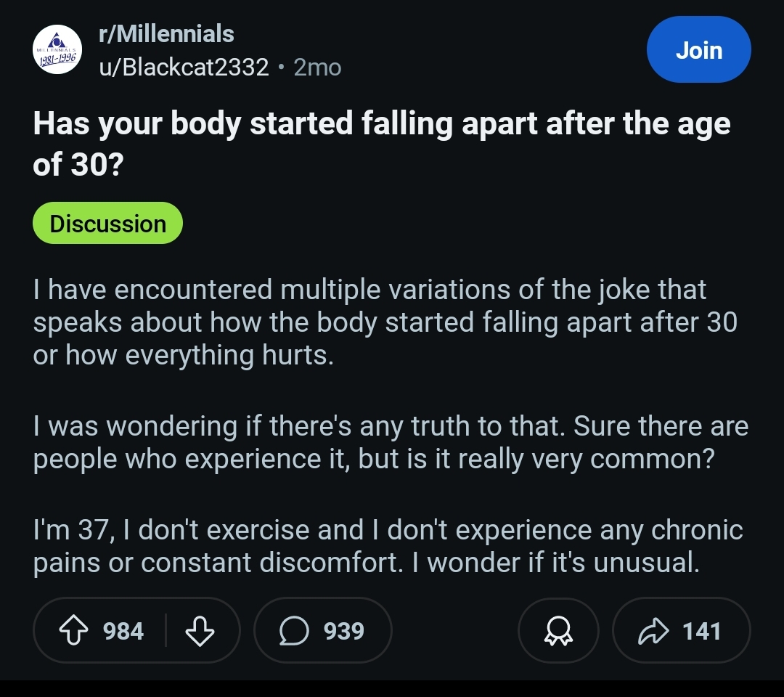Join the r/Millennials community
Viewport: 784px width, 697px height.
pos(698,49)
